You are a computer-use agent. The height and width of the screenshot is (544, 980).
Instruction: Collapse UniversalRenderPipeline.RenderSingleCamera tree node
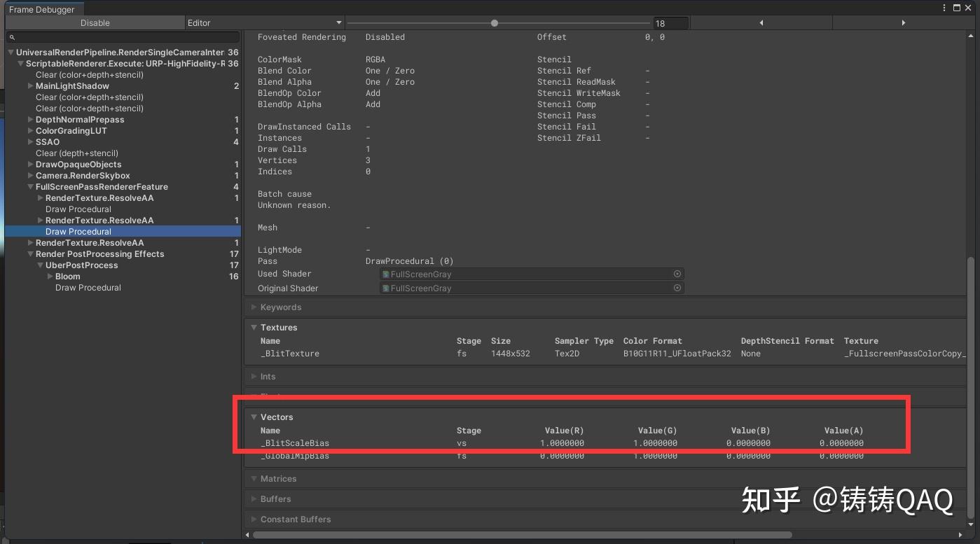coord(11,53)
